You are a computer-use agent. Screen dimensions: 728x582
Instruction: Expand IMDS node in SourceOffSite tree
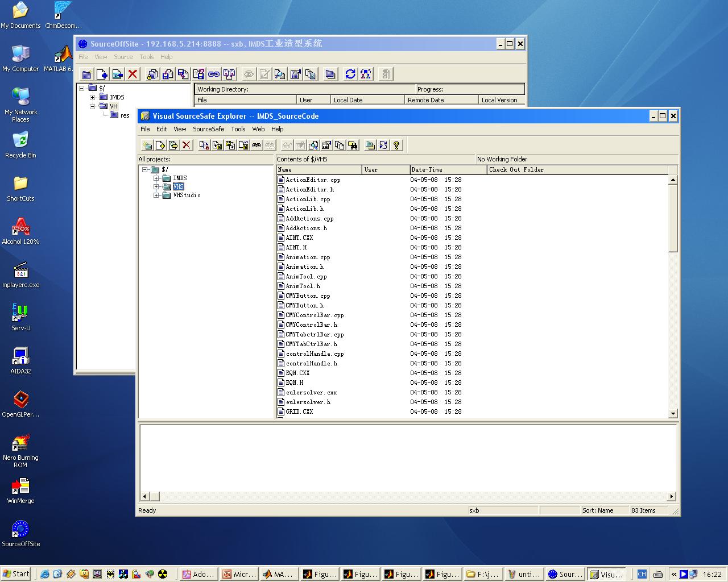(93, 97)
